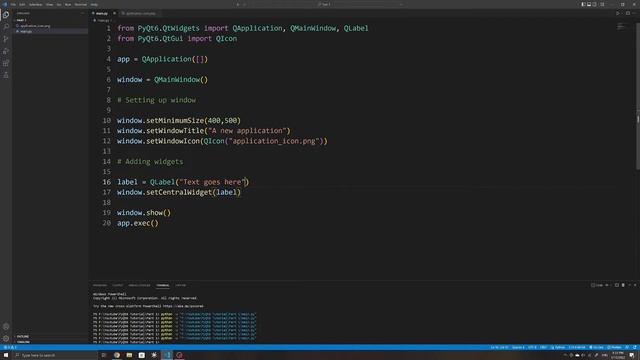Open the Source Control view

tap(6, 39)
